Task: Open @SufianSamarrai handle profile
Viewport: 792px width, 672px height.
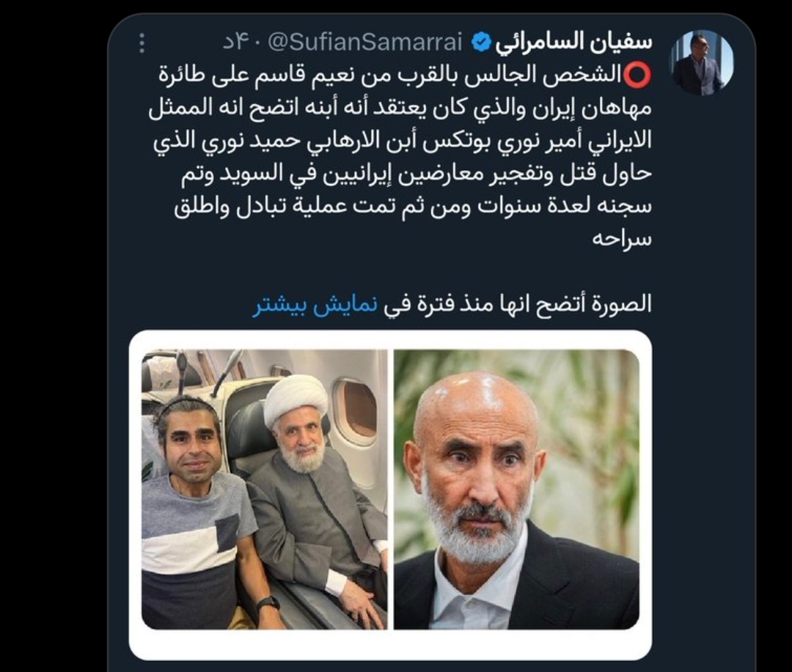Action: (365, 43)
